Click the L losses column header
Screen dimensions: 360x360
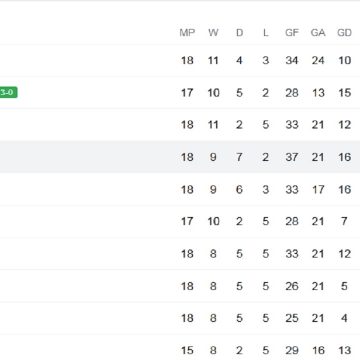coord(265,33)
